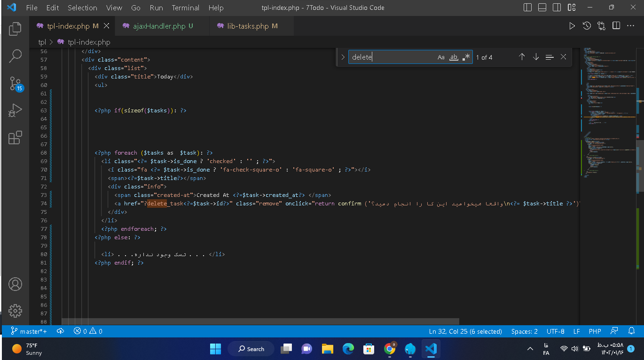Screen dimensions: 644x360
Task: Change the Spaces: 2 indentation setting
Action: coord(524,331)
